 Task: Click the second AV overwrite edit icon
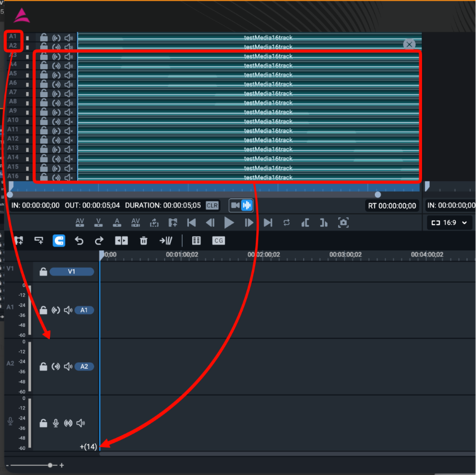135,223
